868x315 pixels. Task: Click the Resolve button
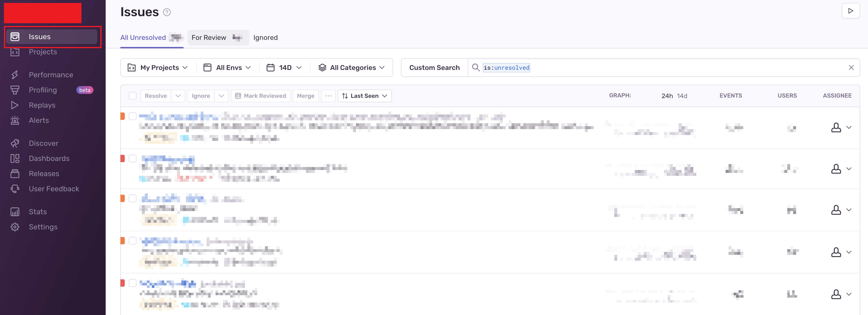click(x=156, y=96)
